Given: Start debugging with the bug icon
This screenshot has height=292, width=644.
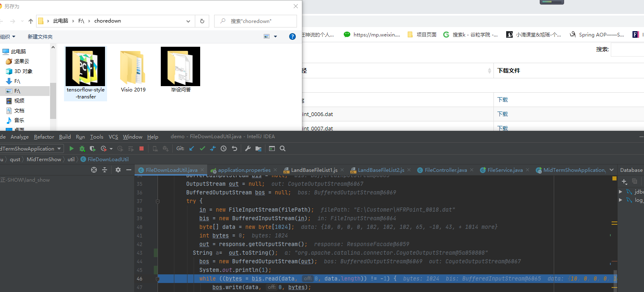Looking at the screenshot, I should [x=82, y=148].
